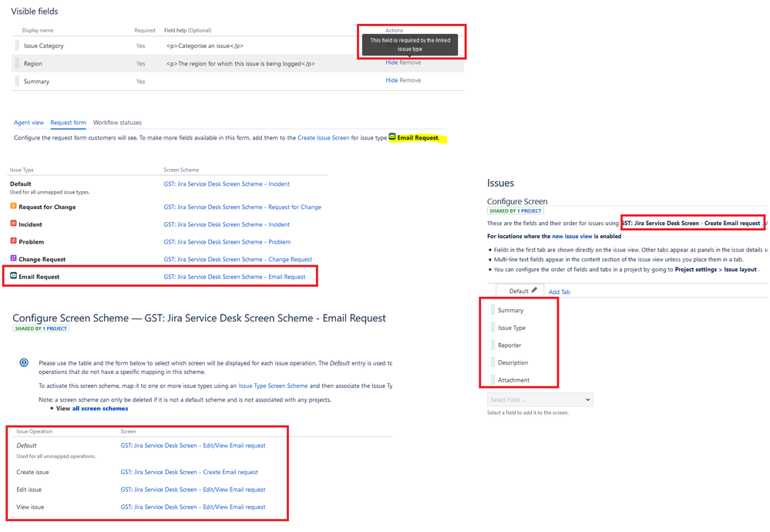The image size is (770, 532).
Task: Click the Request for Change issue type icon
Action: click(x=13, y=207)
